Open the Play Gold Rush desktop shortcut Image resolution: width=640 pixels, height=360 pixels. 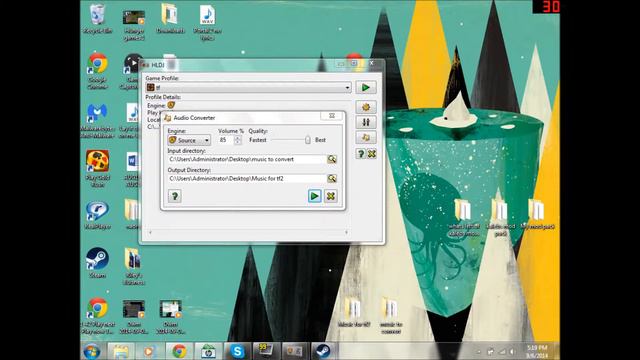tap(97, 168)
